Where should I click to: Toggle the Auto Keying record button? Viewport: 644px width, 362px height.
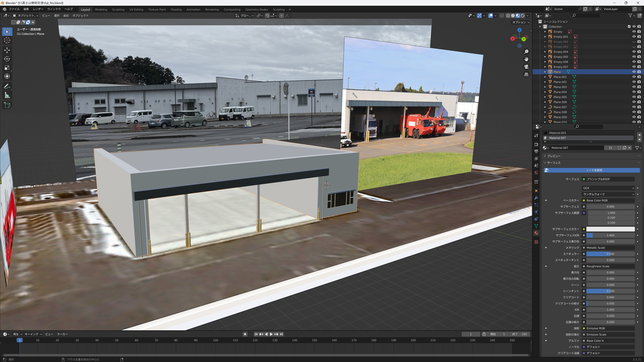coord(245,334)
